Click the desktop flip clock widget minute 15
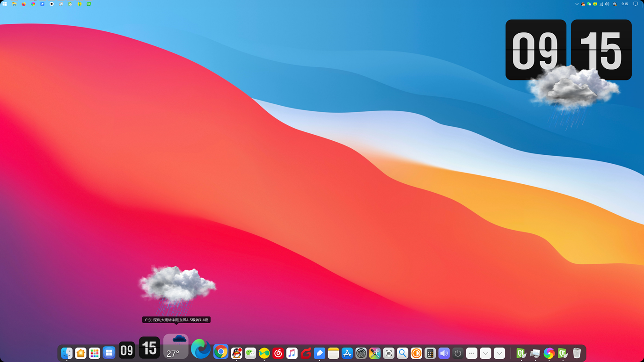The width and height of the screenshot is (644, 362). click(x=601, y=50)
